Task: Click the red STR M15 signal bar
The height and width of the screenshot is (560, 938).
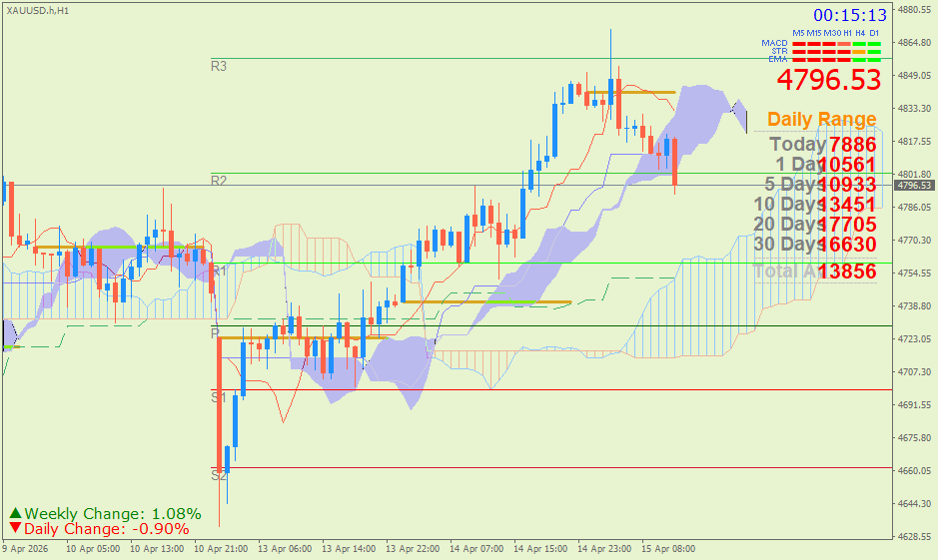Action: (x=814, y=52)
